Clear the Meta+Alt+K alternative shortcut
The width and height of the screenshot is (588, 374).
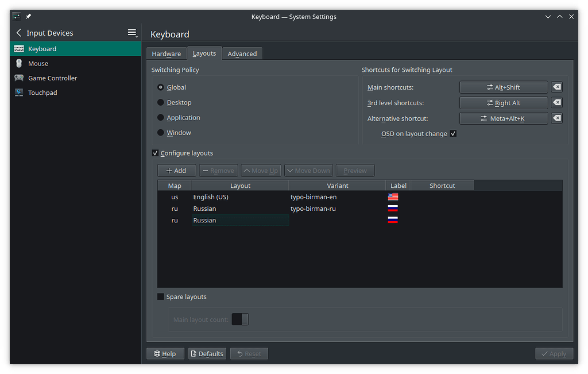tap(556, 118)
